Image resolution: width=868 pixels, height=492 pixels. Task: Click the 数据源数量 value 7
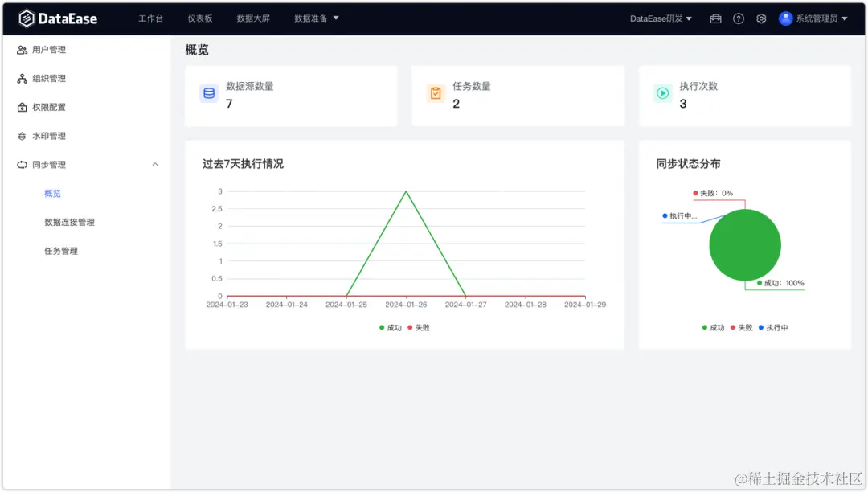[229, 104]
